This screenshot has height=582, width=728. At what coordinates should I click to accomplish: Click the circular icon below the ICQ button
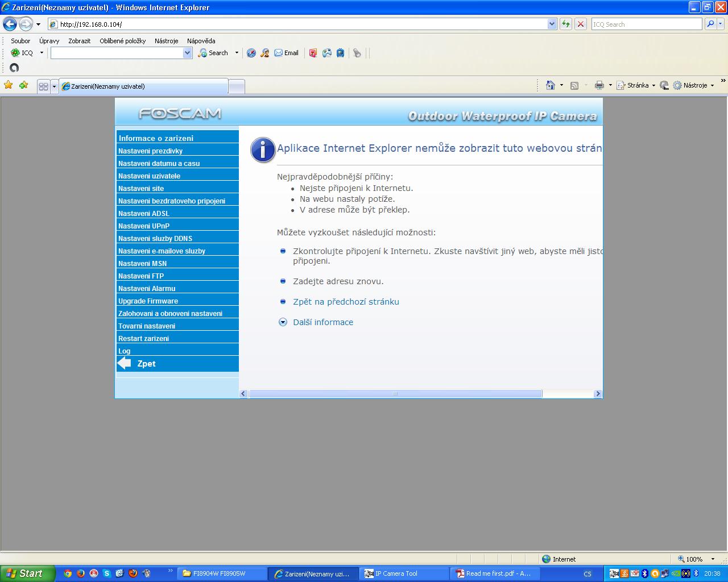coord(14,68)
